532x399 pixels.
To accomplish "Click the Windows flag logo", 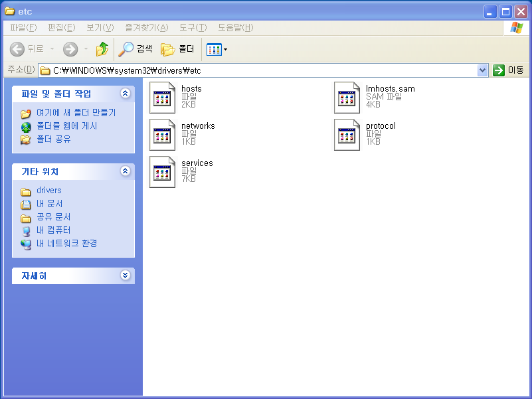I will (517, 28).
